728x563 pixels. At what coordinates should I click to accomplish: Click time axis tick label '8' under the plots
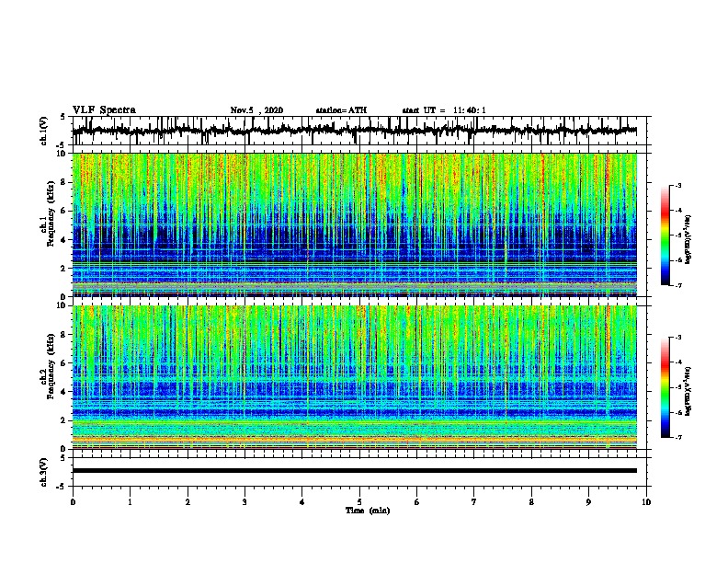coord(531,502)
